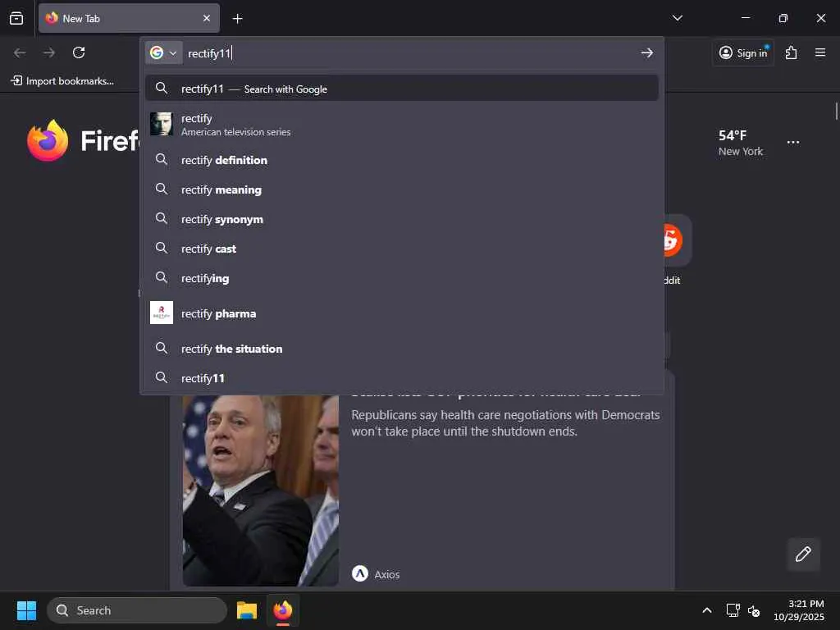Click the taskbar Search box
840x630 pixels.
(137, 610)
